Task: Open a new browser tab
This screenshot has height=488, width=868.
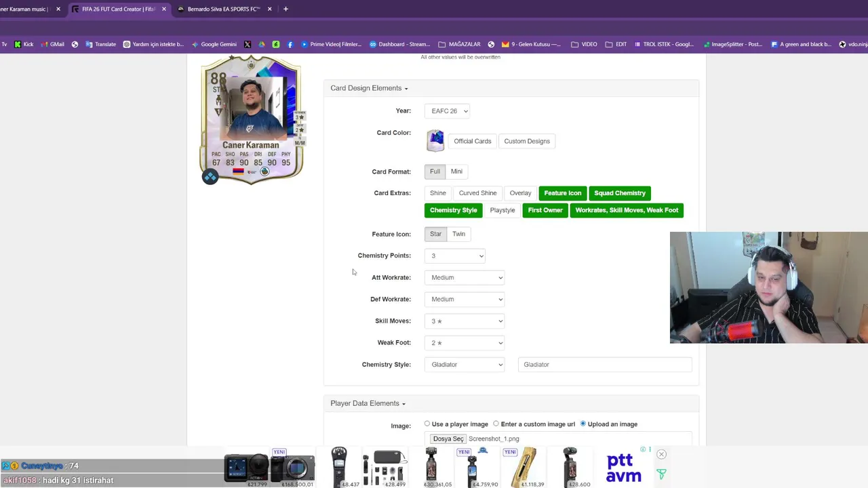Action: click(x=285, y=9)
